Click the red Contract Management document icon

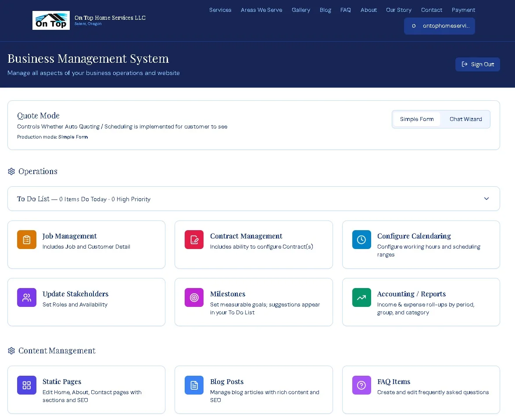[194, 239]
